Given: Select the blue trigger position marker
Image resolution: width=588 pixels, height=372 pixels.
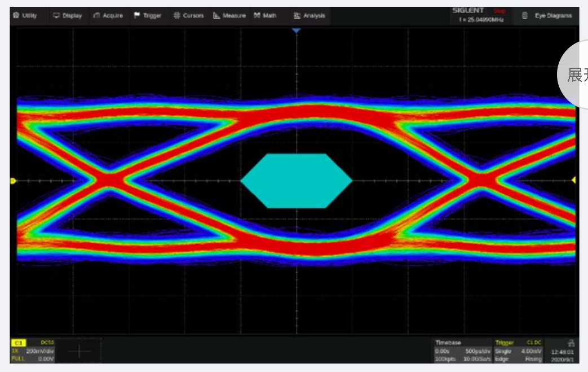Looking at the screenshot, I should [296, 30].
